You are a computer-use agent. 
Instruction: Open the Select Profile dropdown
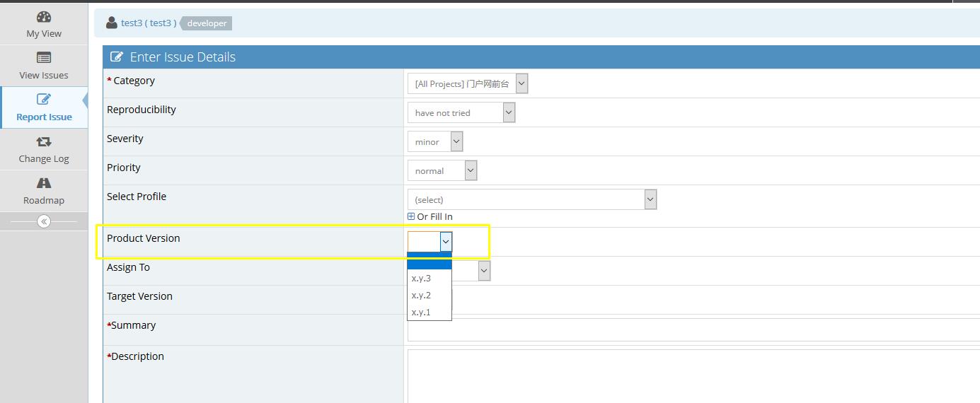click(531, 199)
